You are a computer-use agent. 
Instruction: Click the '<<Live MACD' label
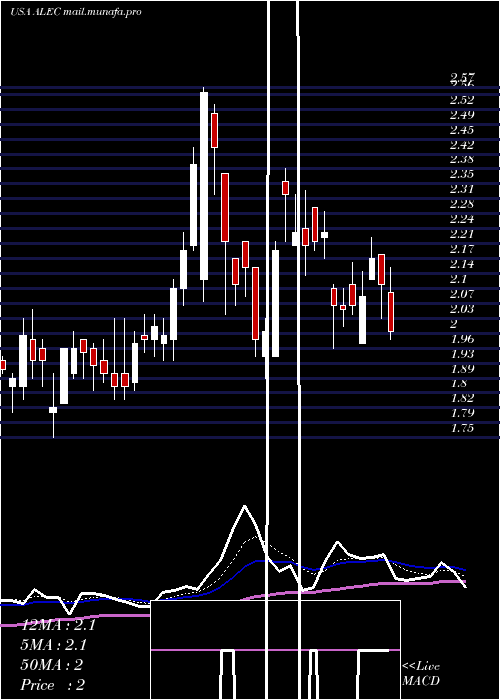(421, 673)
